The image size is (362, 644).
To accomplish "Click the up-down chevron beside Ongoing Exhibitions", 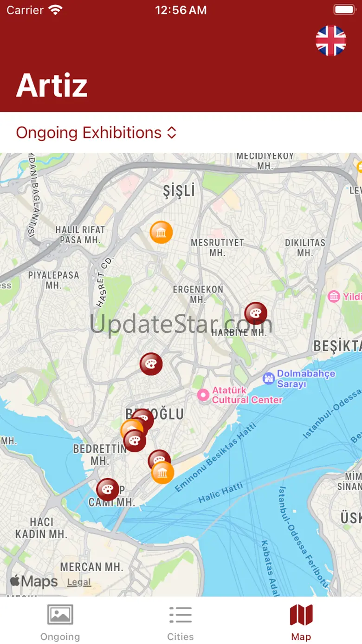I will tap(172, 133).
